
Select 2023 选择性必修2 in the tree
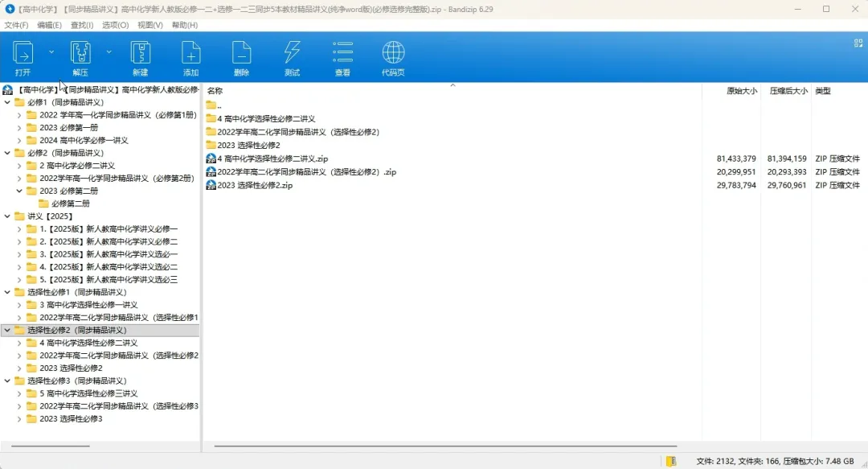tap(71, 368)
